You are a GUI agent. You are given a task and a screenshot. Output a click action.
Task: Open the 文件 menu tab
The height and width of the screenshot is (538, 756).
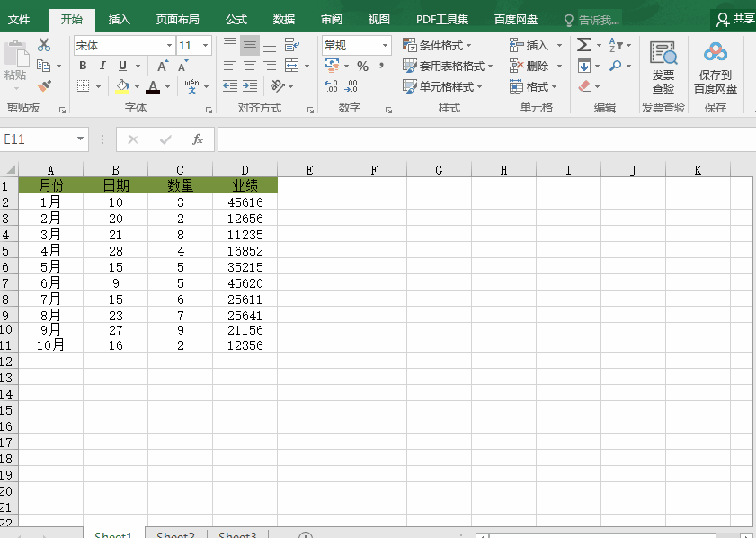tap(19, 19)
